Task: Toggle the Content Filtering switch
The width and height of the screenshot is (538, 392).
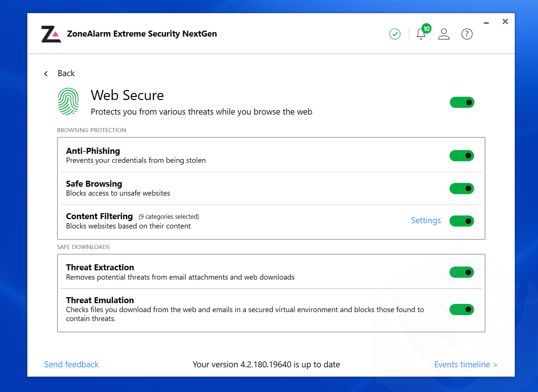Action: coord(462,221)
